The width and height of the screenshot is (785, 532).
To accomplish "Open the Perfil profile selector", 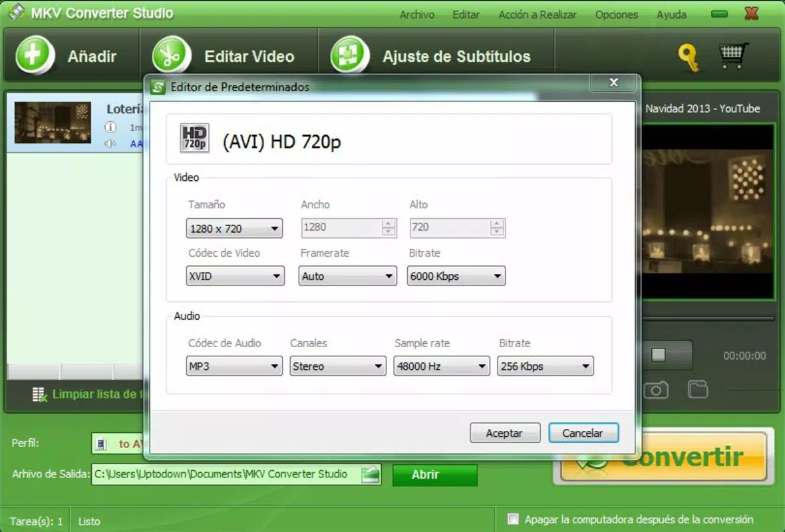I will 118,444.
